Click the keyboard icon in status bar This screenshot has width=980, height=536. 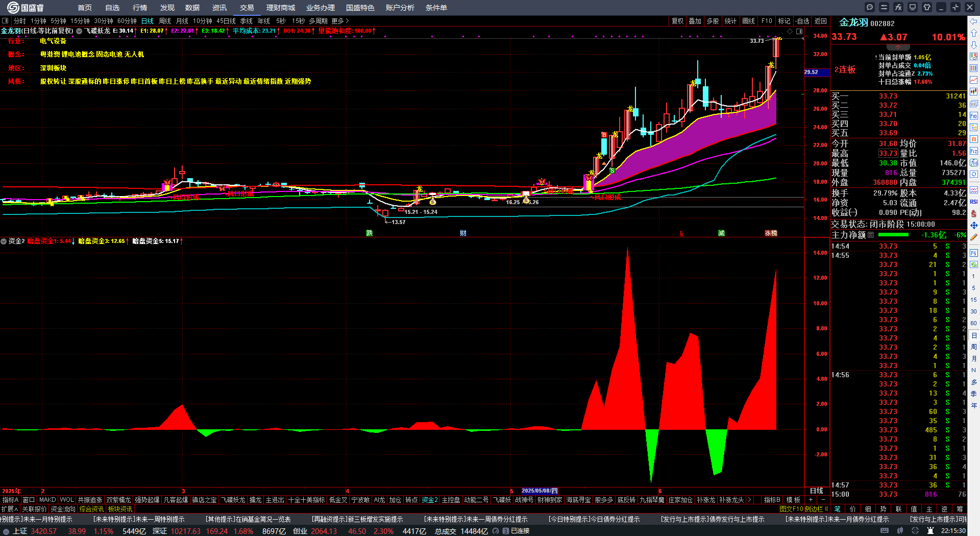885,531
